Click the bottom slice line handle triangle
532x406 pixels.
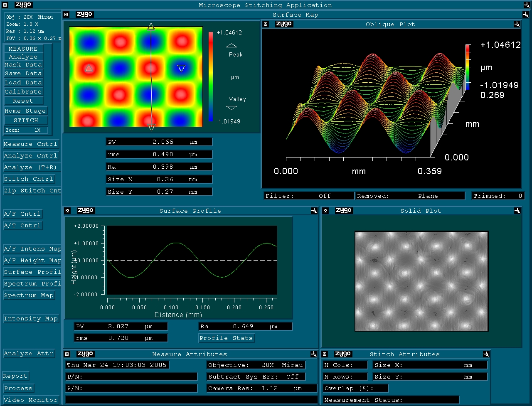point(151,127)
